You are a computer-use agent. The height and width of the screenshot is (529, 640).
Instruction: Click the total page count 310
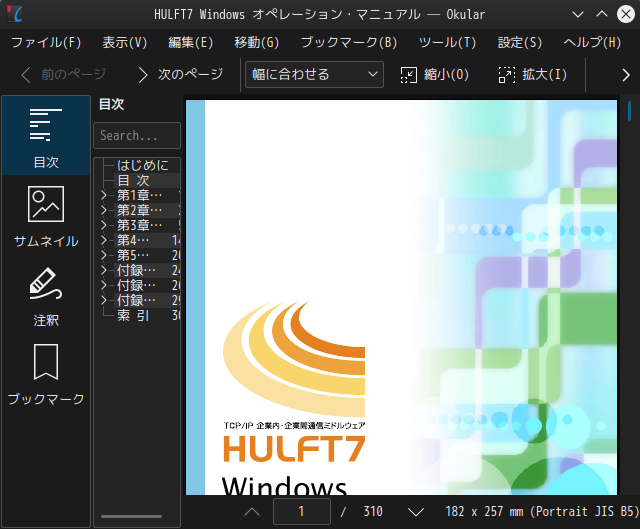pos(373,511)
